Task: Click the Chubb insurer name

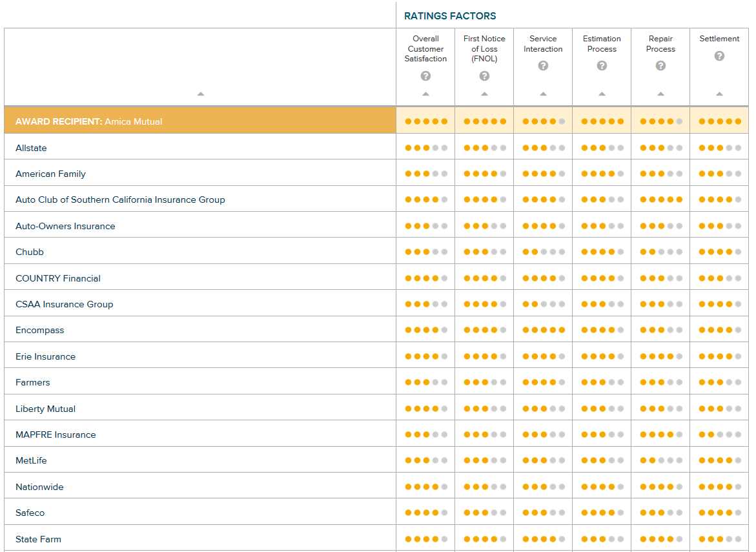Action: coord(30,252)
